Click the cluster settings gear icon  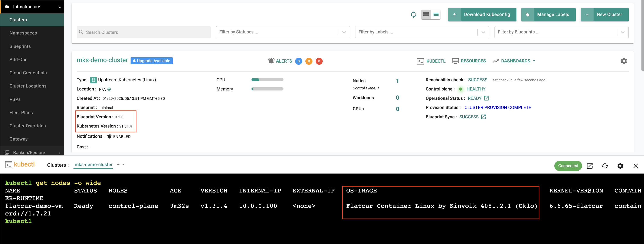click(624, 61)
